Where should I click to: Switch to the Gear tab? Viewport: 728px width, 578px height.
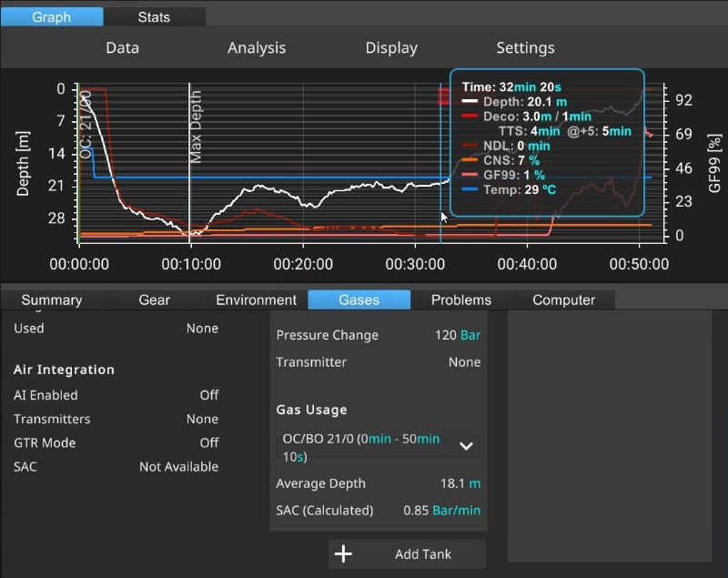coord(154,299)
